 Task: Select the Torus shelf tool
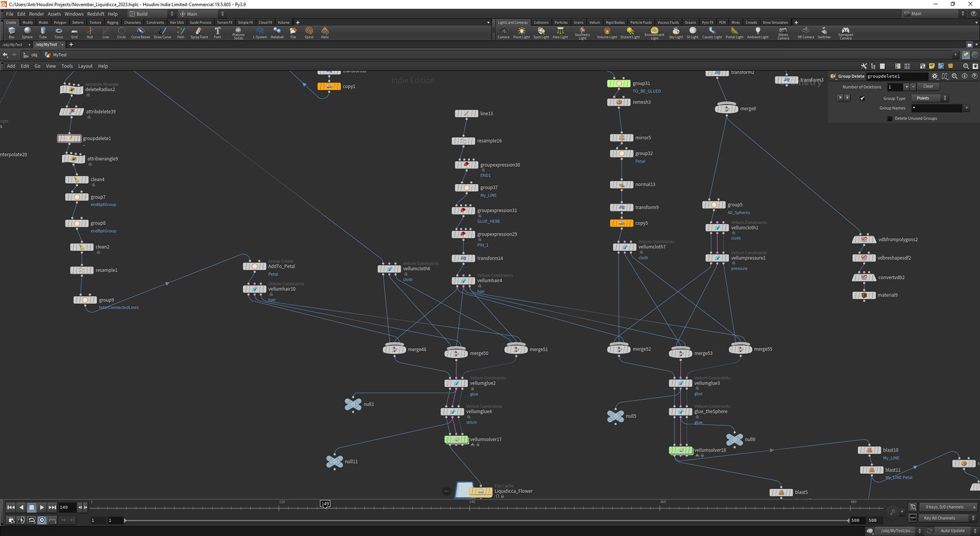click(59, 33)
